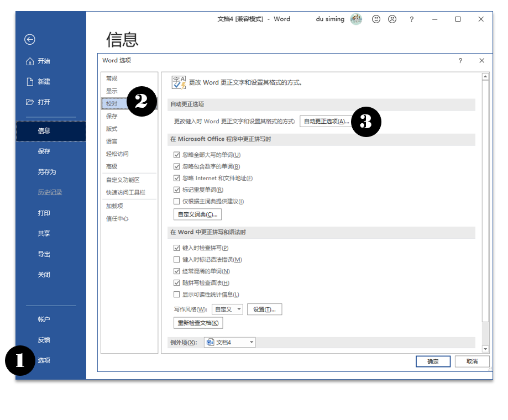Viewport: 508px width, 420px height.
Task: Select 语言 in options list
Action: 129,141
